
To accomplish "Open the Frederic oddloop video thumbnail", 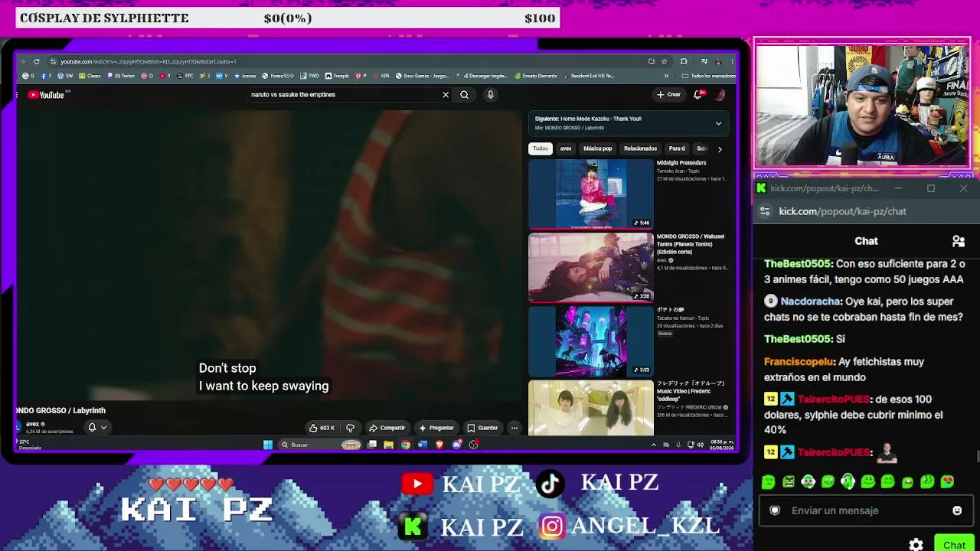I will click(x=590, y=409).
